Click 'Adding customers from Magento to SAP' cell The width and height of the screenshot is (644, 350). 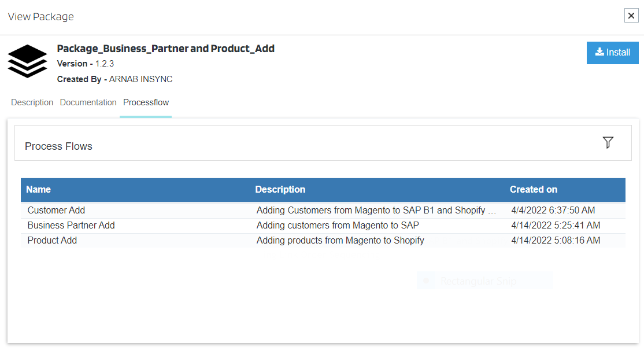pyautogui.click(x=338, y=226)
